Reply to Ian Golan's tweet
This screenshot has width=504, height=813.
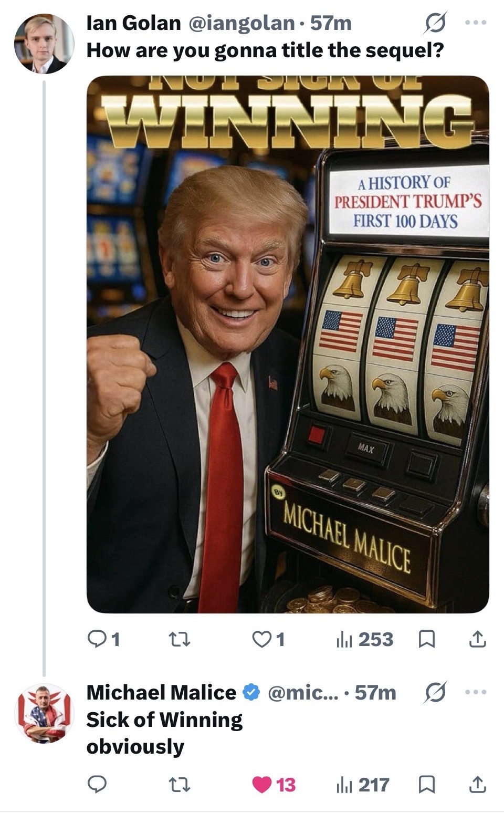pos(97,639)
